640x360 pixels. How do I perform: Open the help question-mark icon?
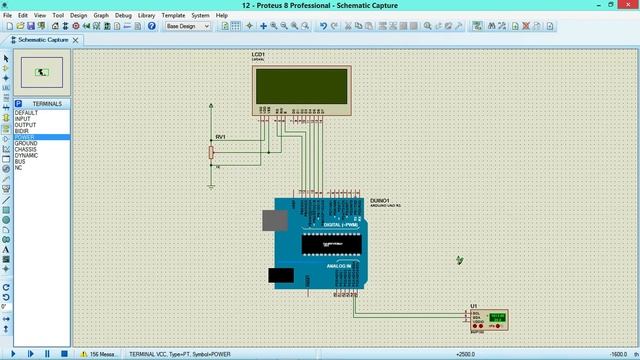pos(152,26)
